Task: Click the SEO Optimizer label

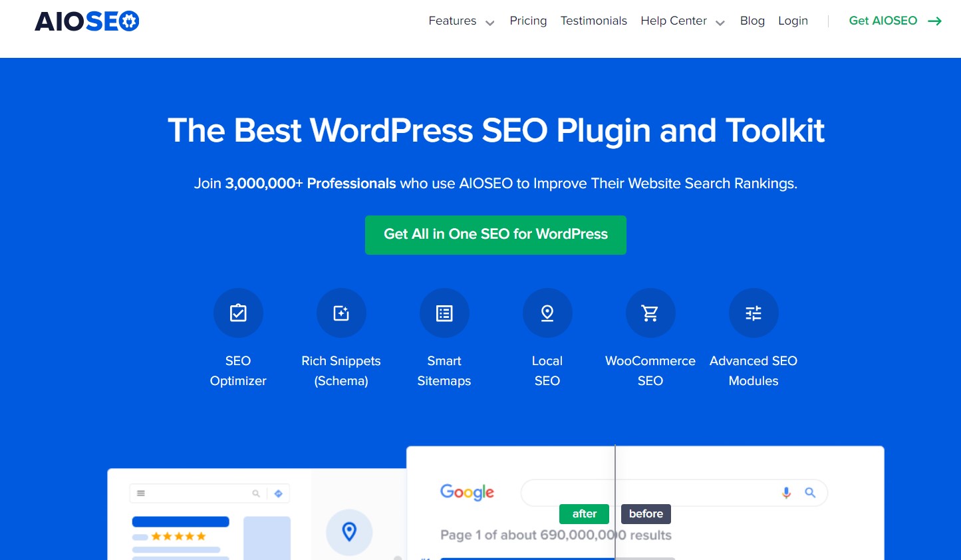Action: (238, 370)
